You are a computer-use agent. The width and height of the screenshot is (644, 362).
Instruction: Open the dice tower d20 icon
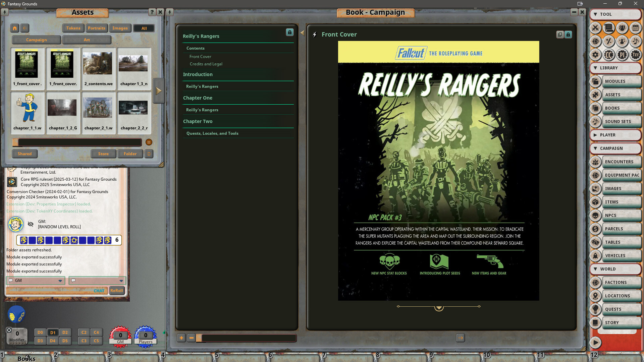pyautogui.click(x=596, y=42)
